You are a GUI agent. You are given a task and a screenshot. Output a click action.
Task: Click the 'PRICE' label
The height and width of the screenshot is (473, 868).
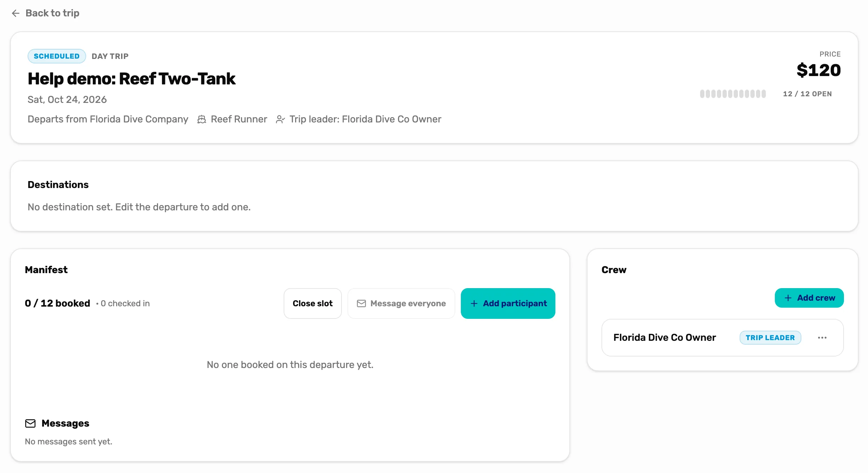pyautogui.click(x=830, y=54)
